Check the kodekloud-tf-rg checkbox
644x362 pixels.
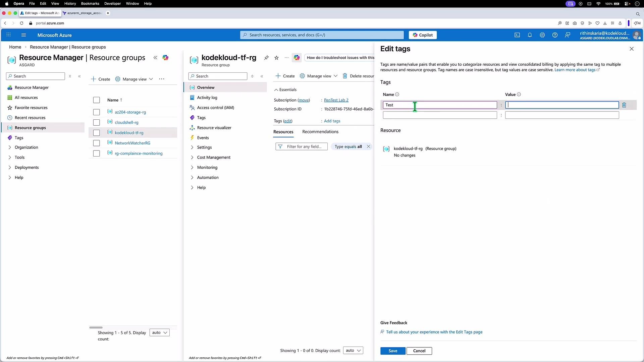[96, 133]
